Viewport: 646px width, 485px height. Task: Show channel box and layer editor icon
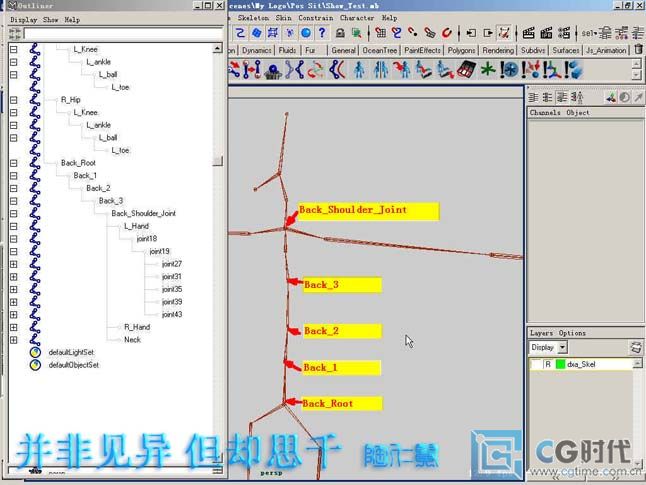click(562, 97)
